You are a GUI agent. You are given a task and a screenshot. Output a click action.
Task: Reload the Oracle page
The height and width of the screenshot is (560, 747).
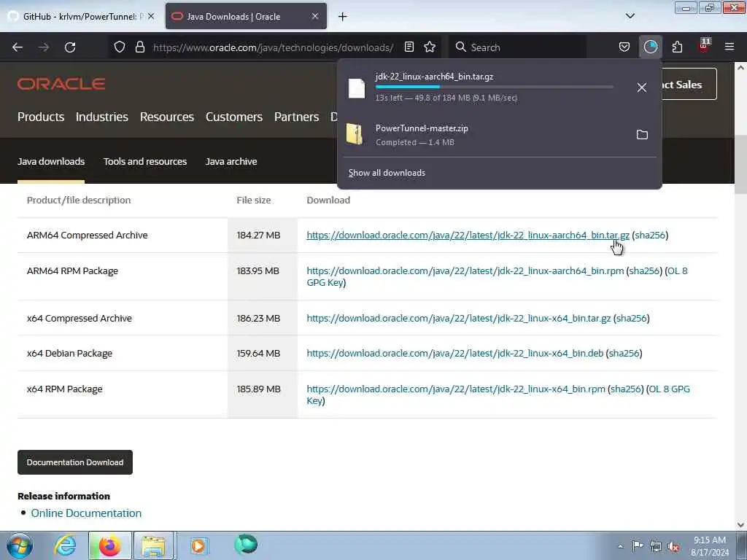coord(70,47)
